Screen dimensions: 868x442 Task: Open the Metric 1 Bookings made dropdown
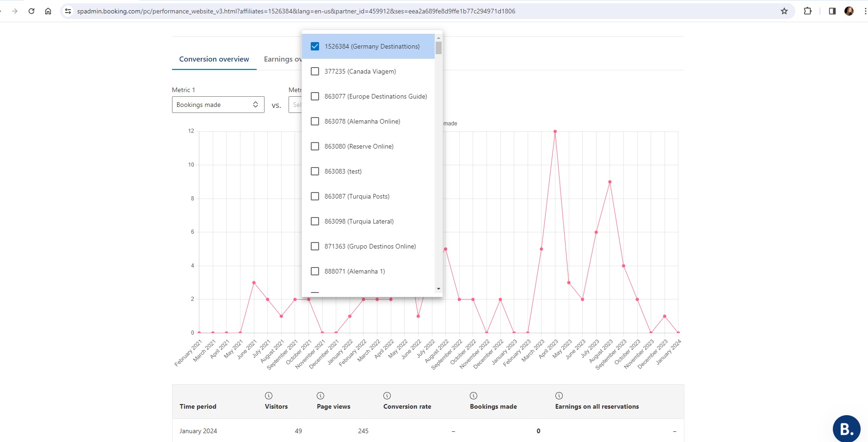point(218,105)
